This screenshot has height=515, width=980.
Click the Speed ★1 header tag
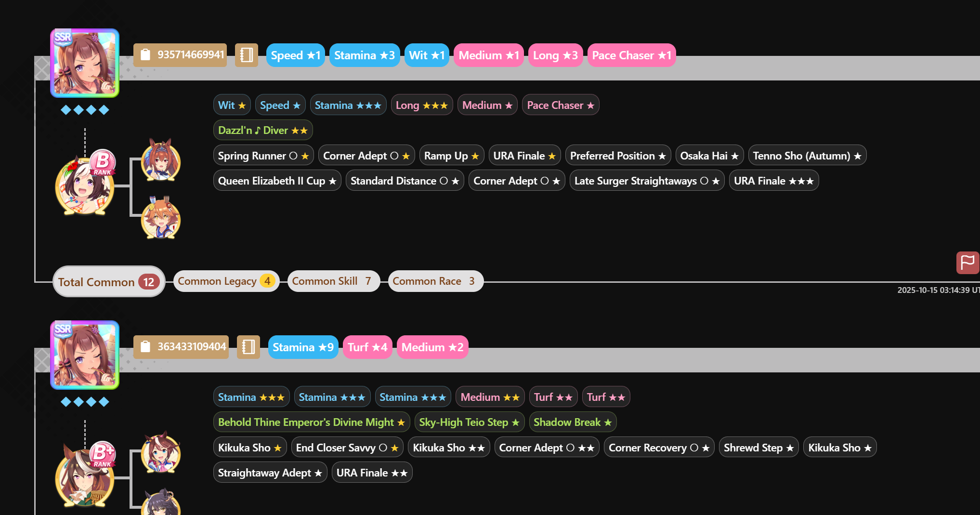[296, 55]
